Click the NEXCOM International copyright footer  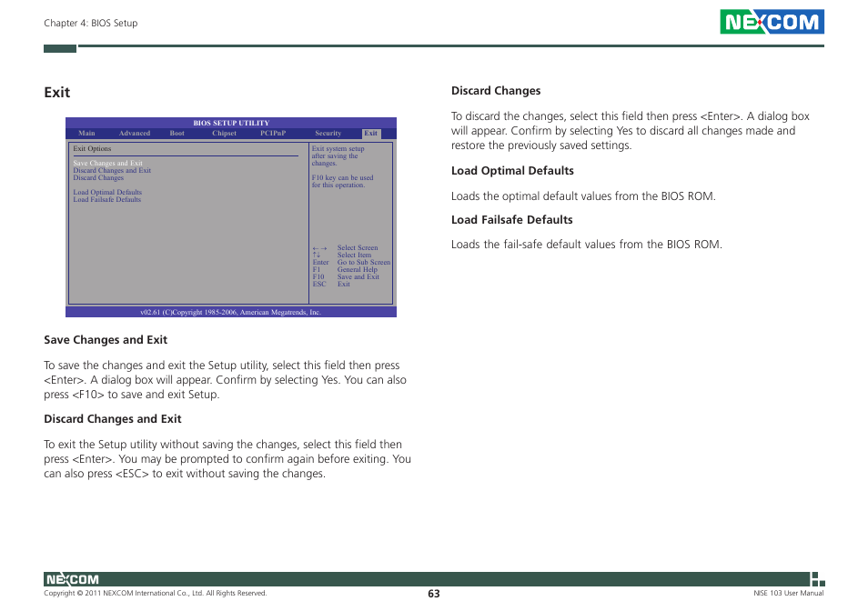click(x=156, y=594)
